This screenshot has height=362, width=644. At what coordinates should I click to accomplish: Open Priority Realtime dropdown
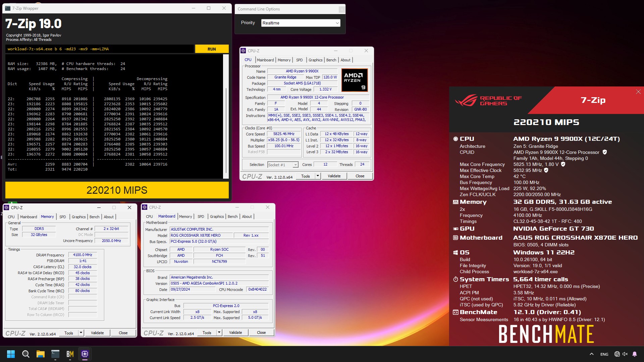pos(301,23)
